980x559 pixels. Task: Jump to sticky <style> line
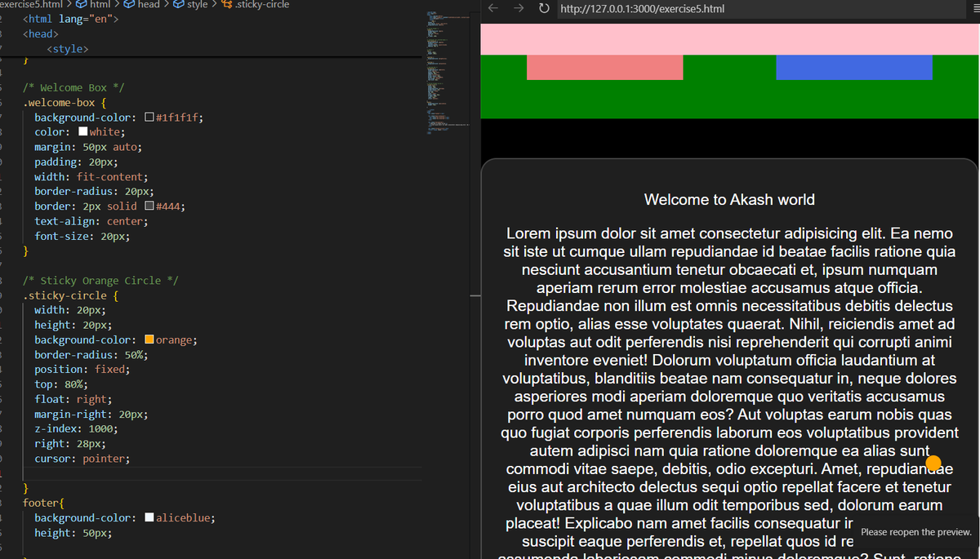coord(67,49)
